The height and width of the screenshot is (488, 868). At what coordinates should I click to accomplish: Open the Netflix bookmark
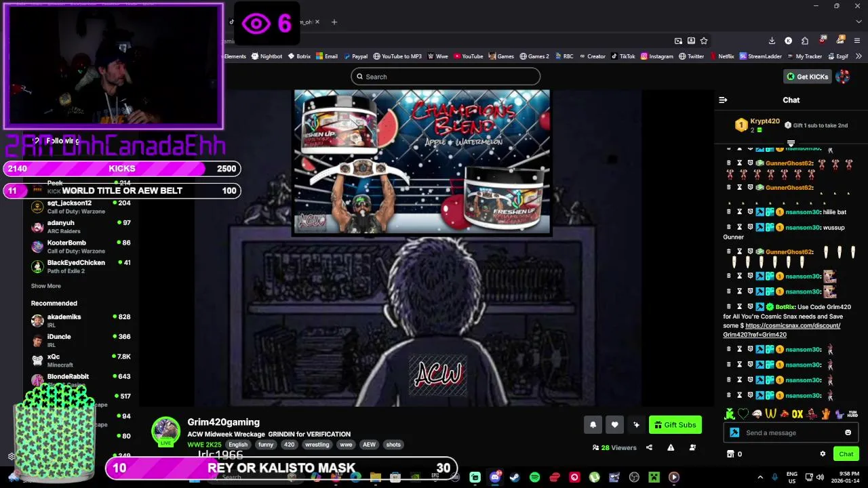[722, 56]
